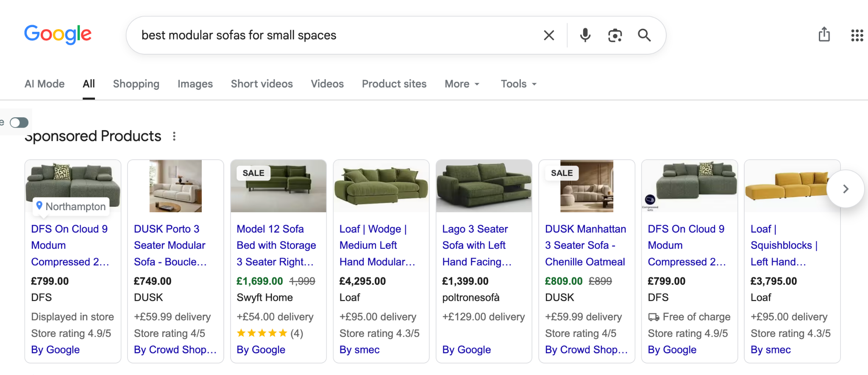The height and width of the screenshot is (375, 868).
Task: Click the 'Sponsored Products' heading
Action: pyautogui.click(x=93, y=136)
